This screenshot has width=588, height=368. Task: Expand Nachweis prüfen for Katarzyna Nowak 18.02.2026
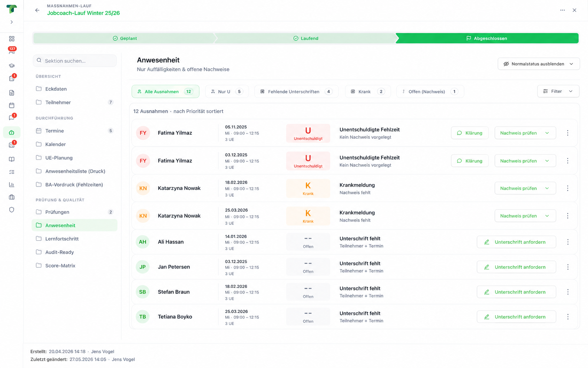click(525, 188)
